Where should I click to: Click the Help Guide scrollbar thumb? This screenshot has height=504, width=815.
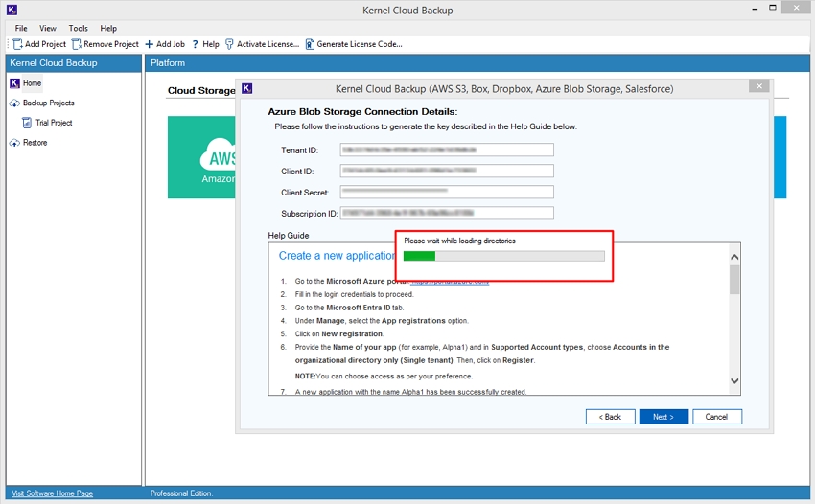click(733, 280)
